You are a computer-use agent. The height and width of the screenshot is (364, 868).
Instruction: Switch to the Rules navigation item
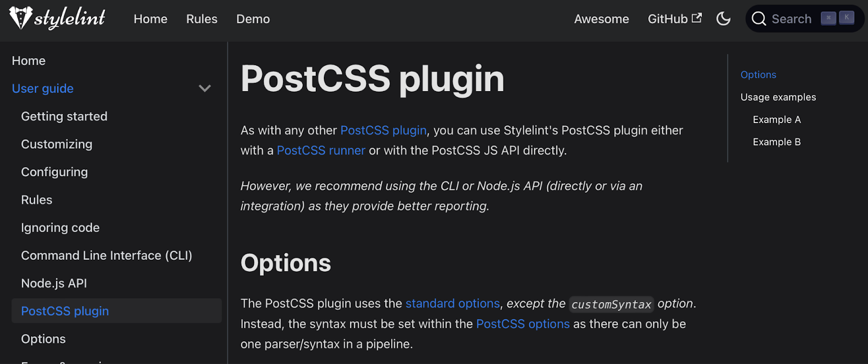tap(201, 18)
